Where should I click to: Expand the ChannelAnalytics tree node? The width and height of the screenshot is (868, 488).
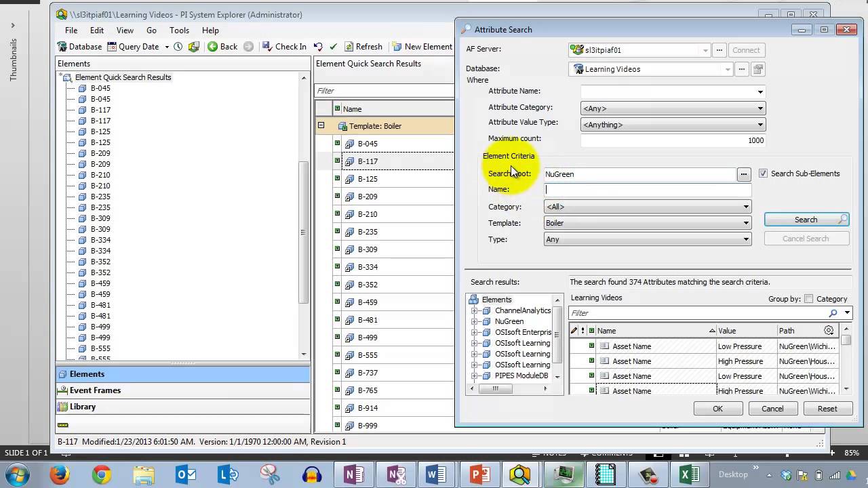(475, 310)
